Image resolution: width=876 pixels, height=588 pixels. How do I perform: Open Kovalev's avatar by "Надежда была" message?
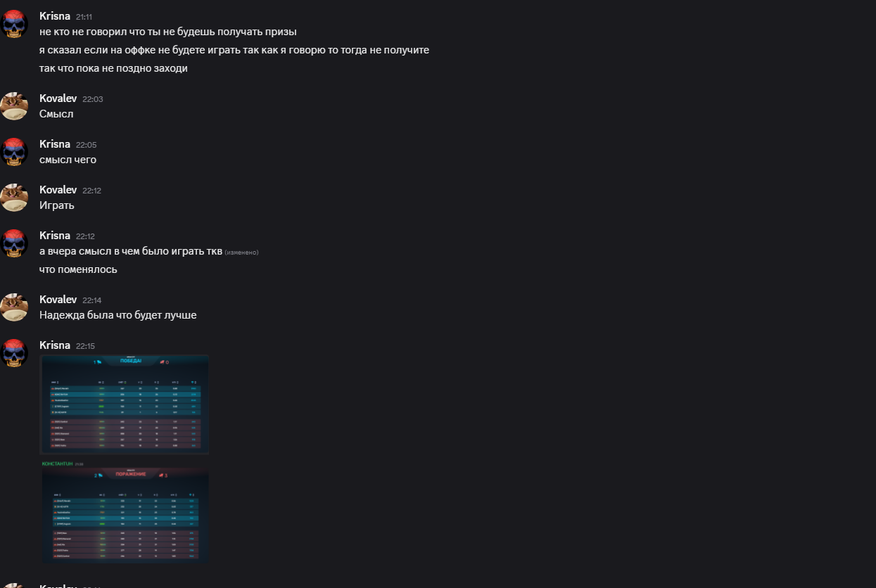(14, 307)
